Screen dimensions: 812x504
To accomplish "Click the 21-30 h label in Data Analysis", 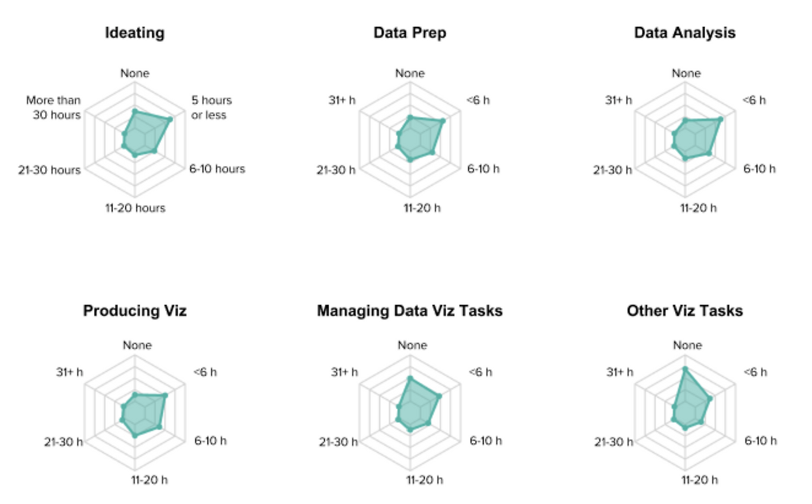I will (613, 169).
